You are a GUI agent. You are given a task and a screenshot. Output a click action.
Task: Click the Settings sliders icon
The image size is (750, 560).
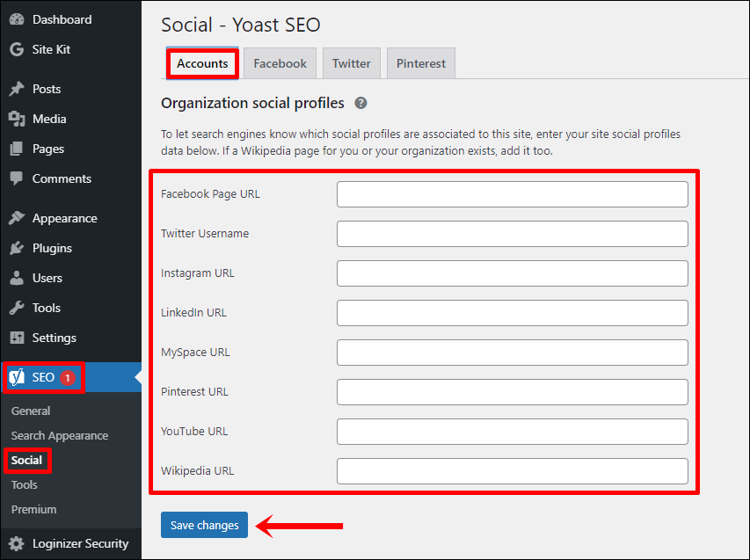coord(17,338)
